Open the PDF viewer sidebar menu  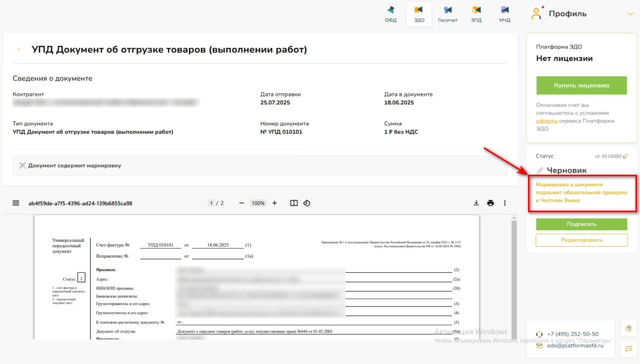point(16,203)
